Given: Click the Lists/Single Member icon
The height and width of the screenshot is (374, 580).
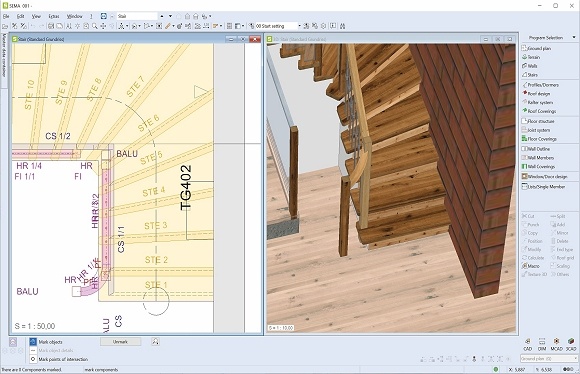Looking at the screenshot, I should click(525, 186).
